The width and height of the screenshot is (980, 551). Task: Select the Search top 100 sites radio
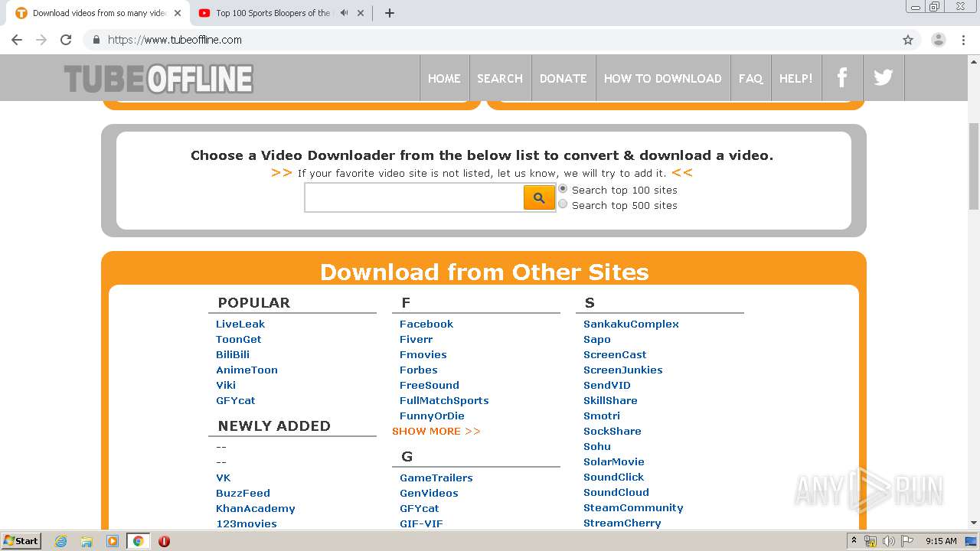pos(563,188)
